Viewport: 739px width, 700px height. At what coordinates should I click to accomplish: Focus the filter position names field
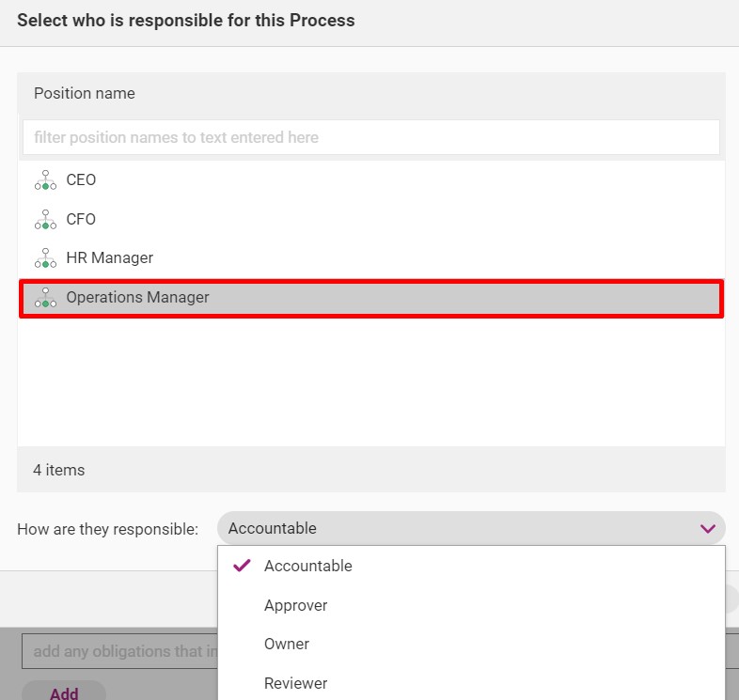pos(371,137)
